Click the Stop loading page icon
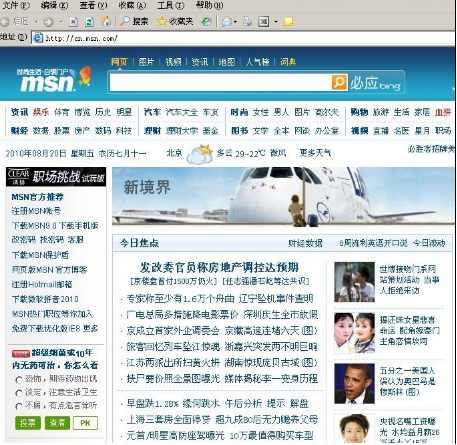Image resolution: width=457 pixels, height=445 pixels. 73,22
